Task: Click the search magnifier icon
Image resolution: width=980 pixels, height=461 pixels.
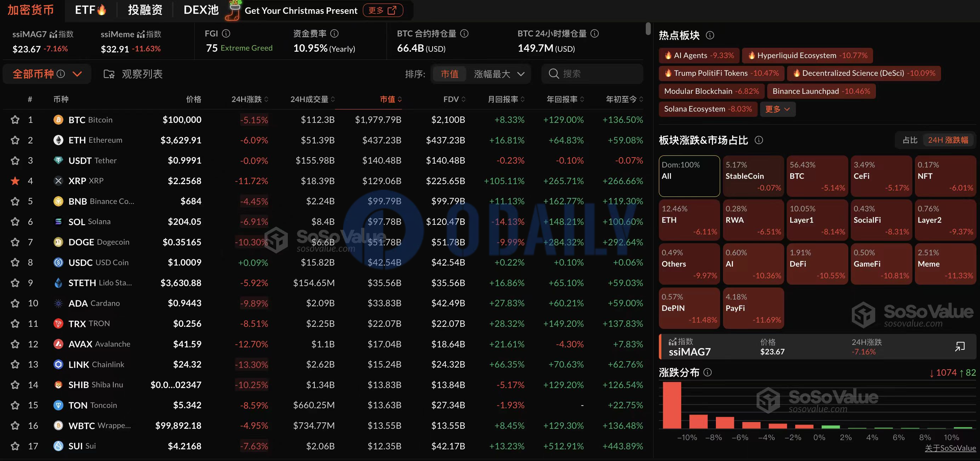Action: [553, 74]
